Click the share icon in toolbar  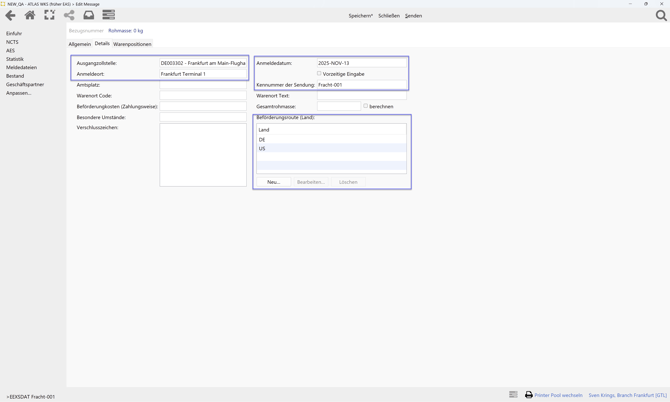tap(69, 15)
